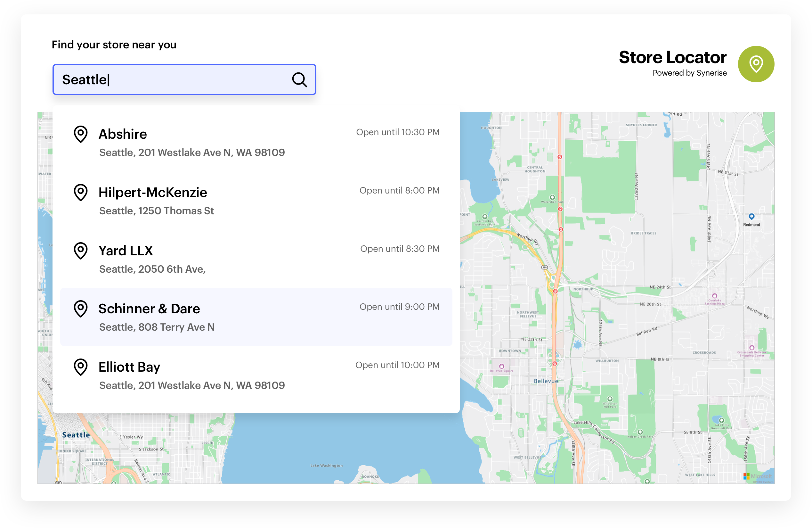Click the Powered by Synerise text
The width and height of the screenshot is (812, 528).
(689, 73)
